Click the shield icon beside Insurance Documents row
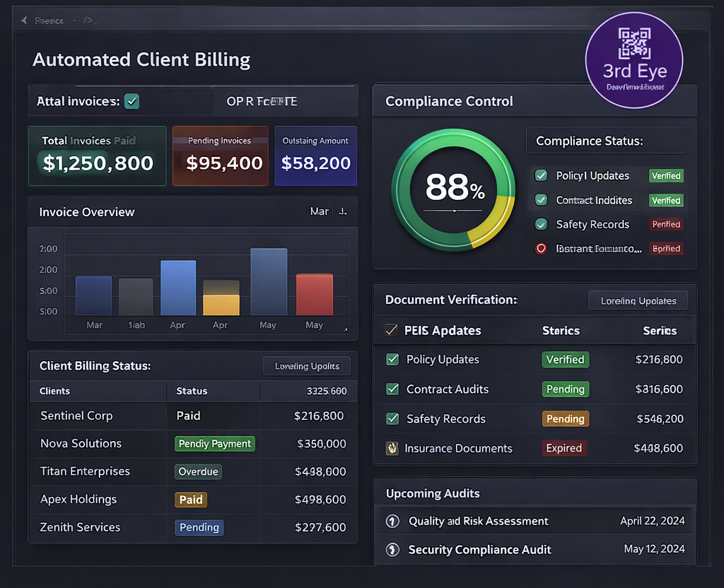This screenshot has height=588, width=724. (x=392, y=448)
